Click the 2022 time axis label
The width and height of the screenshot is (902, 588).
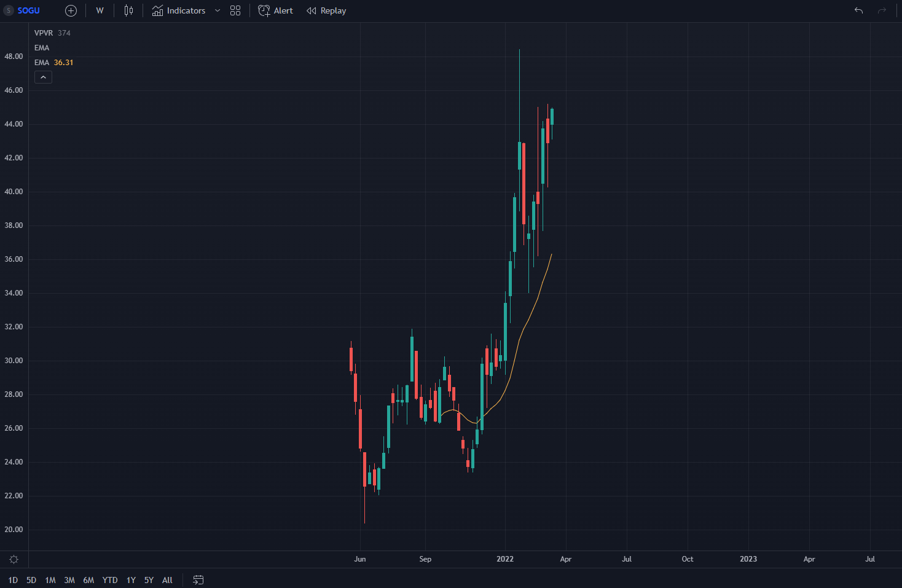click(505, 559)
